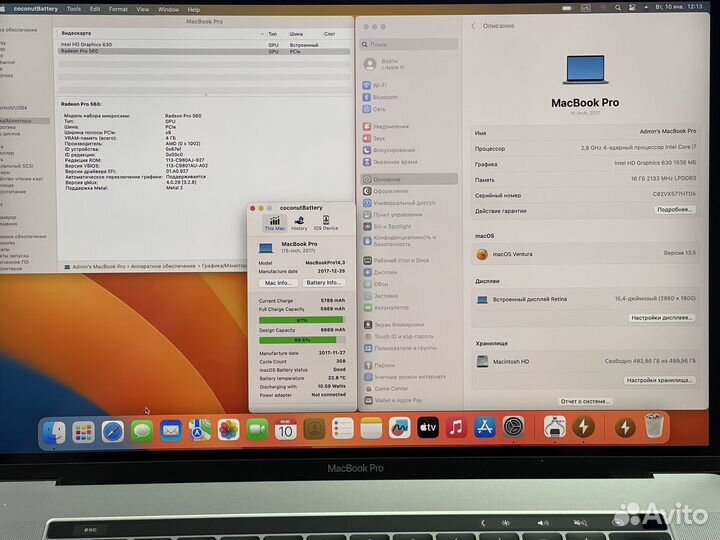Open the Format menu in menu bar

pos(118,9)
